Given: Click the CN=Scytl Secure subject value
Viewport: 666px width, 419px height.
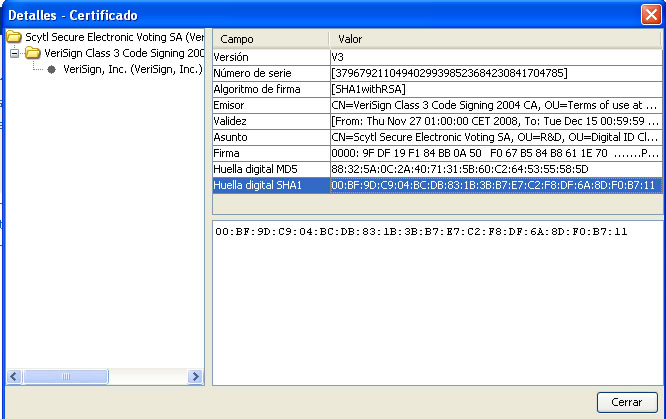Looking at the screenshot, I should tap(496, 137).
